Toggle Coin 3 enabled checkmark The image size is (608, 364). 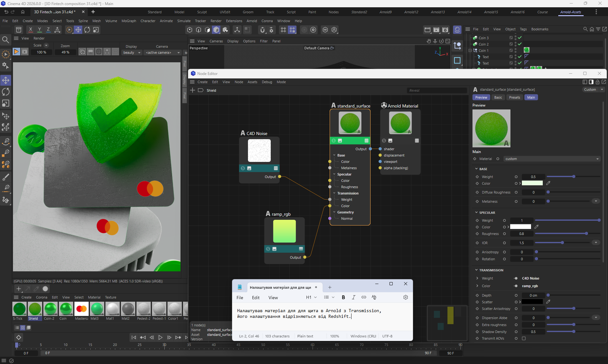tap(520, 38)
